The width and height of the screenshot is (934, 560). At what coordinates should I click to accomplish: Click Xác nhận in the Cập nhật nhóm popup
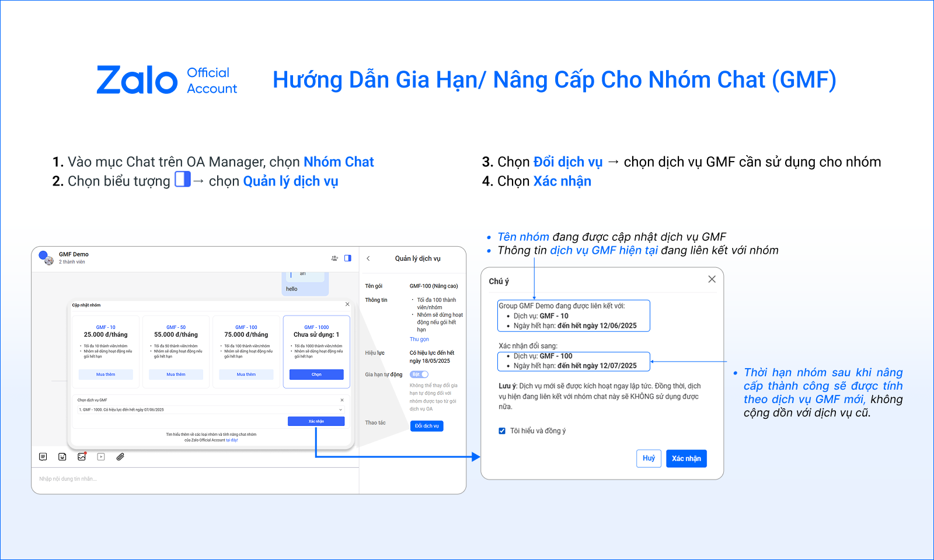pyautogui.click(x=316, y=421)
